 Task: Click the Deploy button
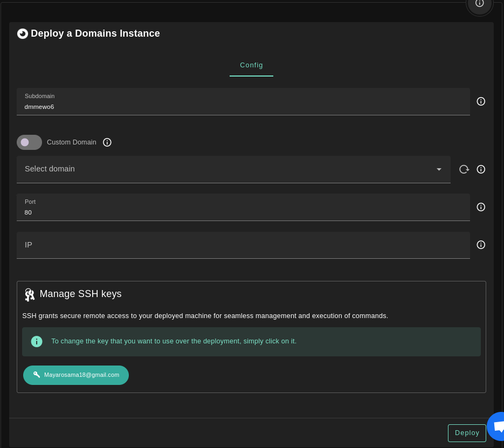click(467, 433)
